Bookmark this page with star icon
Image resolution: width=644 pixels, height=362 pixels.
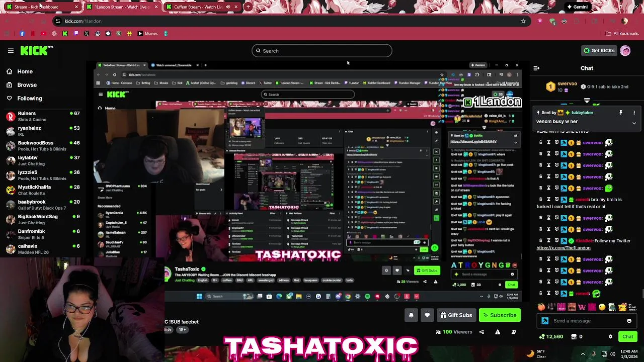click(523, 21)
